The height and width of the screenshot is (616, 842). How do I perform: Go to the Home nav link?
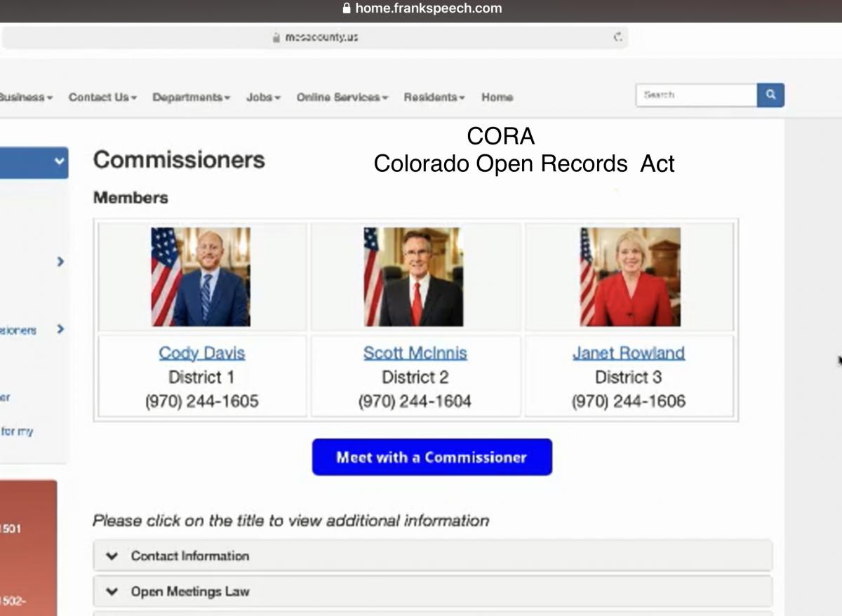pyautogui.click(x=497, y=98)
